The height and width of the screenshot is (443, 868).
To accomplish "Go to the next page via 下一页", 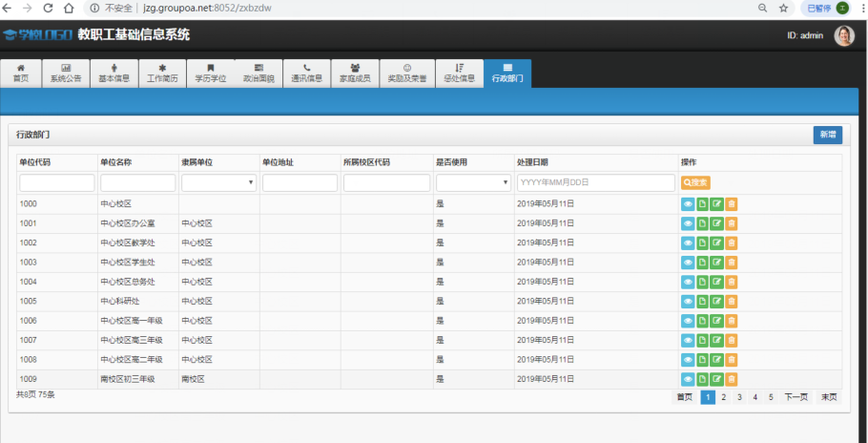I will [x=796, y=397].
